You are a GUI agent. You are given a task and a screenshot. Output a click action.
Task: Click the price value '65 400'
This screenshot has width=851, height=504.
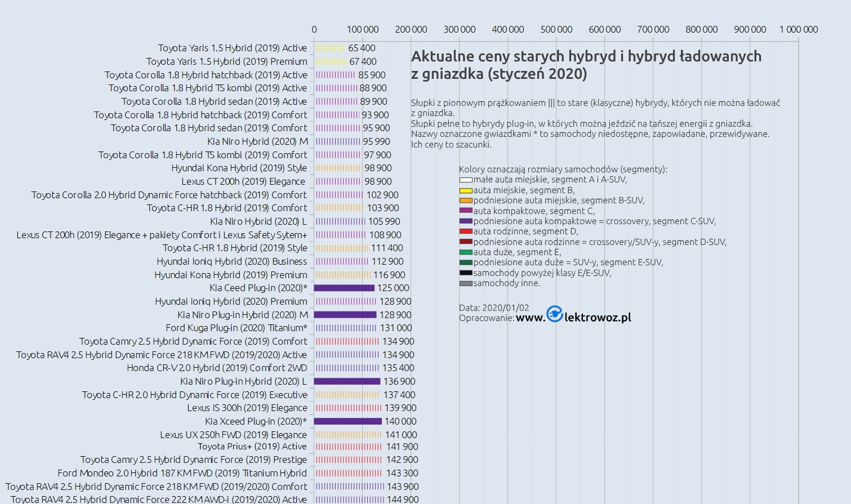coord(362,48)
